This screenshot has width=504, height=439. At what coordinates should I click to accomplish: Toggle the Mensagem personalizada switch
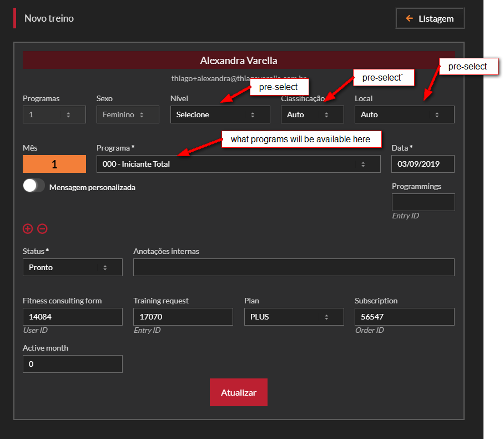point(34,186)
